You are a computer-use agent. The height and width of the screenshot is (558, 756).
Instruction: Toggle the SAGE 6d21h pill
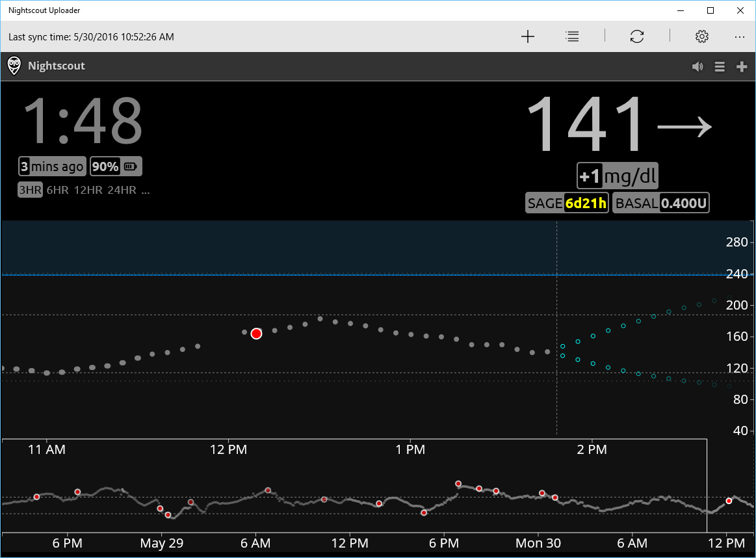(567, 202)
